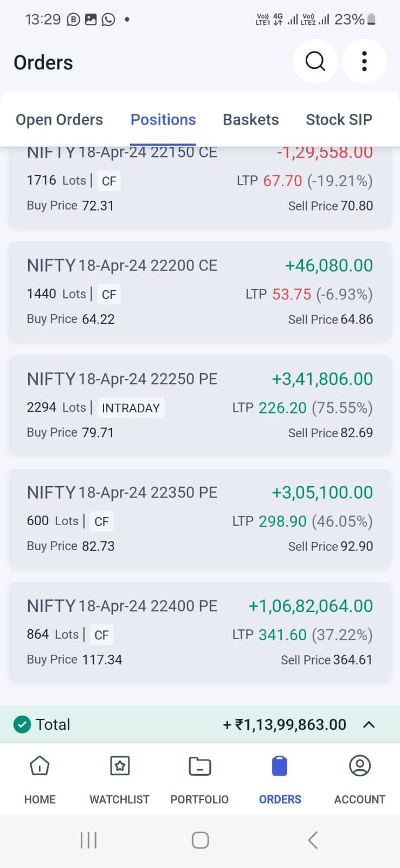The image size is (400, 868).
Task: Open Watchlist star icon
Action: [x=119, y=766]
